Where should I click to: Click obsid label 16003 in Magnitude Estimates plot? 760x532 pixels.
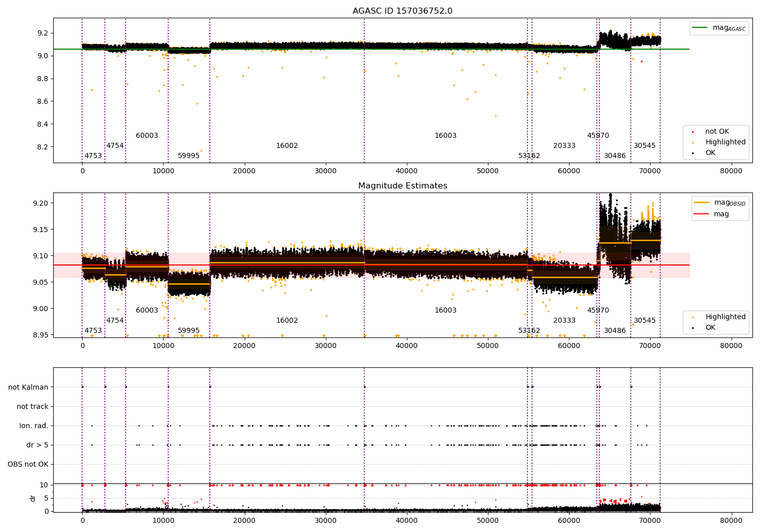(x=445, y=310)
